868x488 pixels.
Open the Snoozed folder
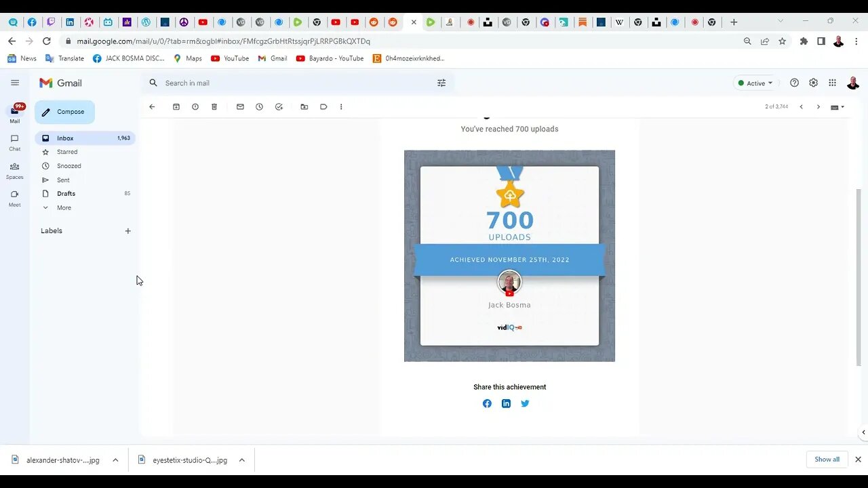tap(85, 166)
